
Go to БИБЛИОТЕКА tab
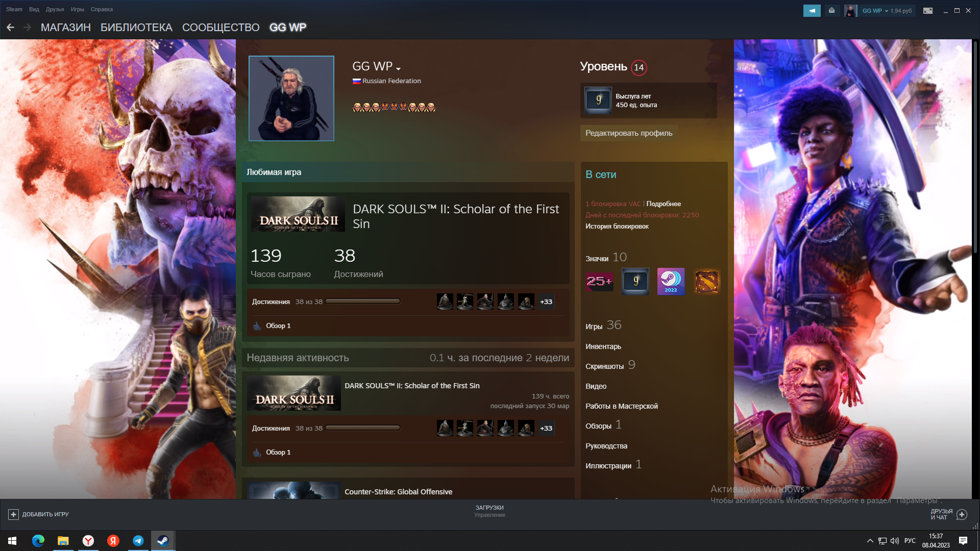point(136,28)
